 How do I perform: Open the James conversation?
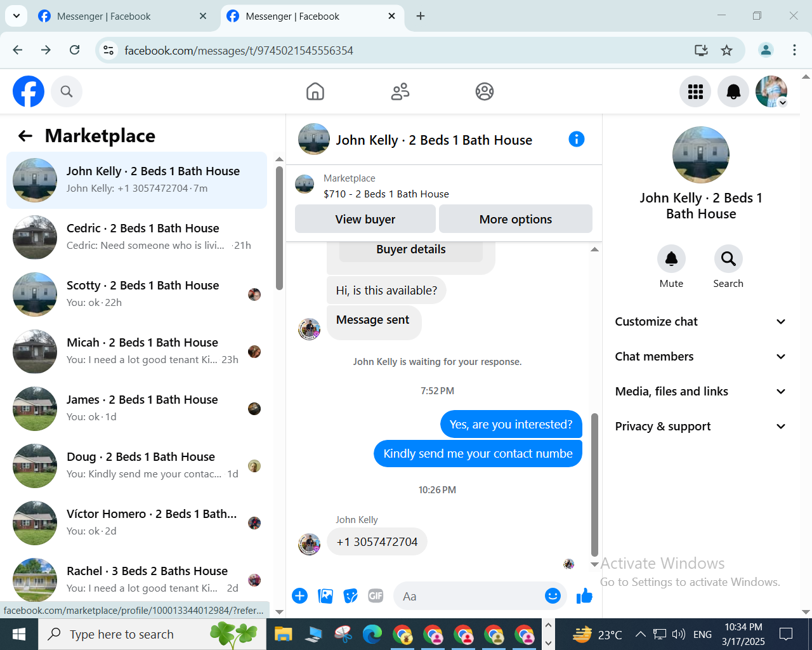point(136,409)
